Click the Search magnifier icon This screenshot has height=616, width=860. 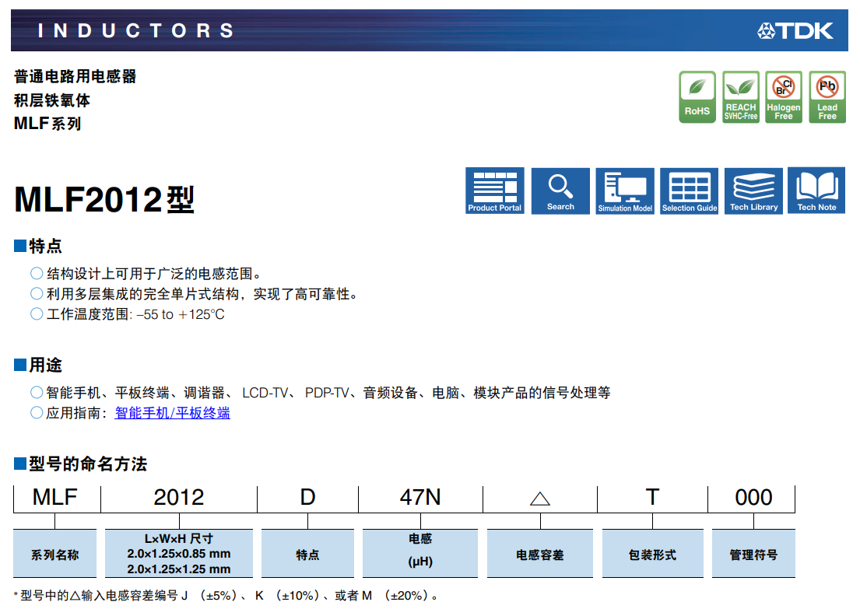(560, 191)
